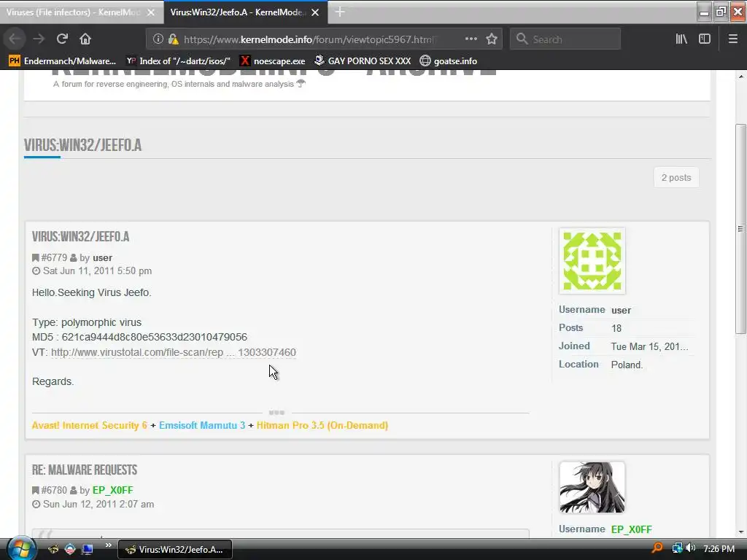The image size is (747, 560).
Task: Click the #6779 post bookmark icon
Action: (x=35, y=257)
